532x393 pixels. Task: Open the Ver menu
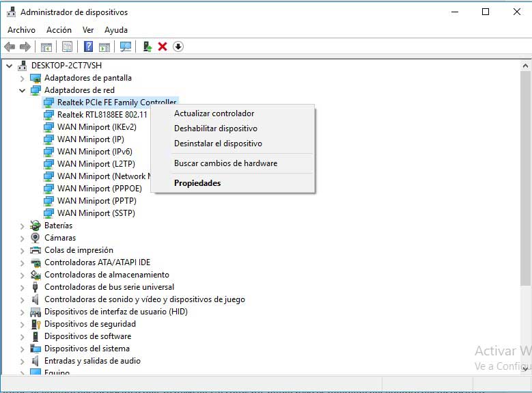tap(88, 30)
